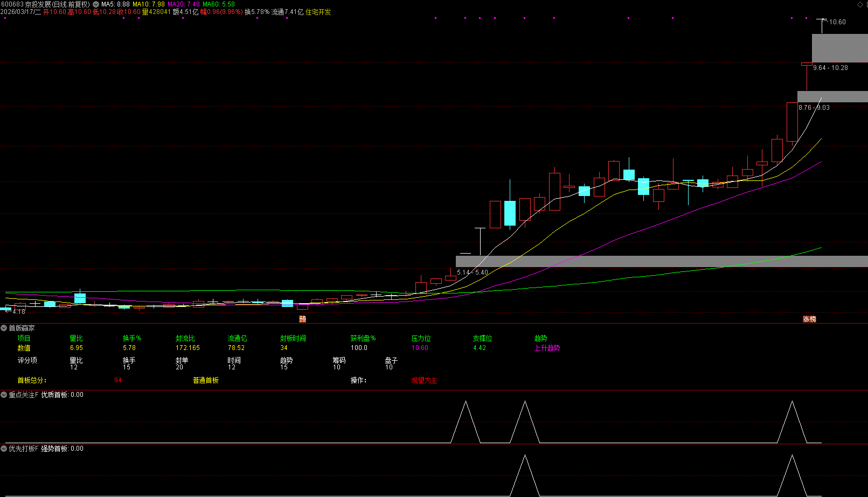The height and width of the screenshot is (497, 868).
Task: Expand the 重点关注F indicator arrow
Action: tap(4, 395)
